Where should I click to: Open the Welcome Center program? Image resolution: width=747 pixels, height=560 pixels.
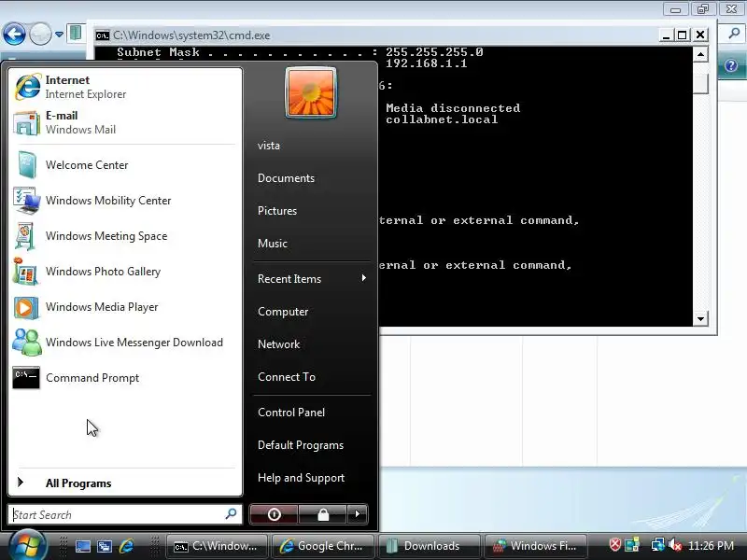tap(125, 165)
